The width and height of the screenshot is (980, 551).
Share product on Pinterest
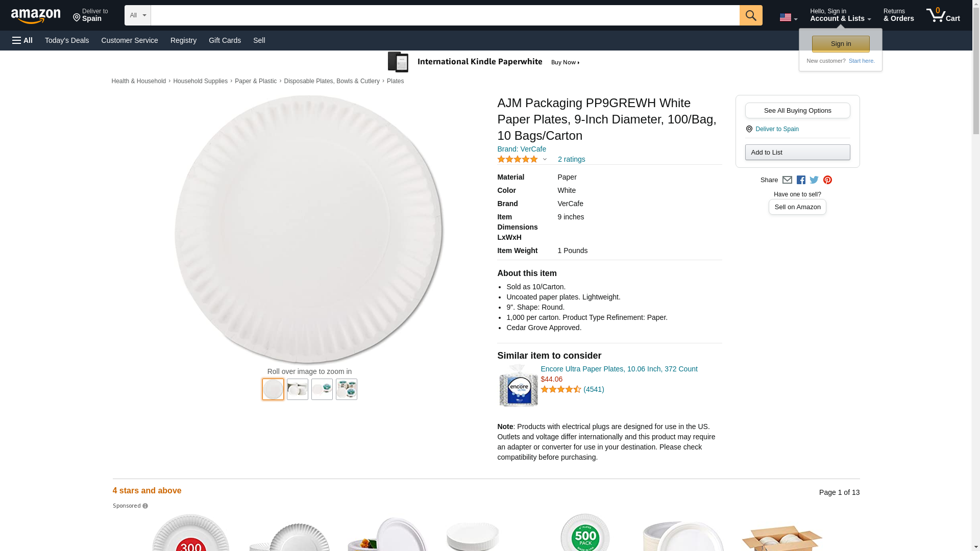827,180
